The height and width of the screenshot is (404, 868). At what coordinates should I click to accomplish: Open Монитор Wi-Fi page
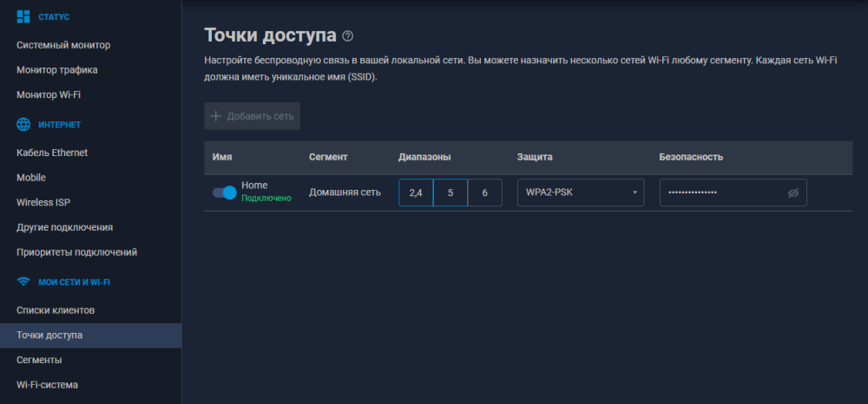tap(55, 94)
